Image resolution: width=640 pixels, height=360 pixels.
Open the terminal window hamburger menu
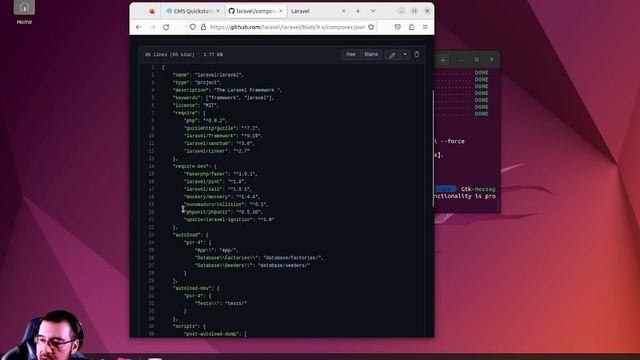pyautogui.click(x=443, y=60)
